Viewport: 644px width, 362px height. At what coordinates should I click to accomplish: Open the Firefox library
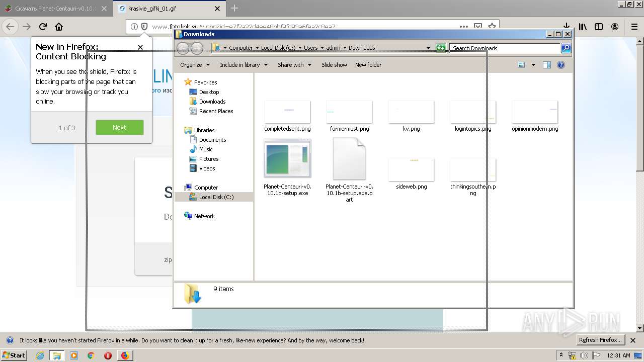[x=583, y=27]
